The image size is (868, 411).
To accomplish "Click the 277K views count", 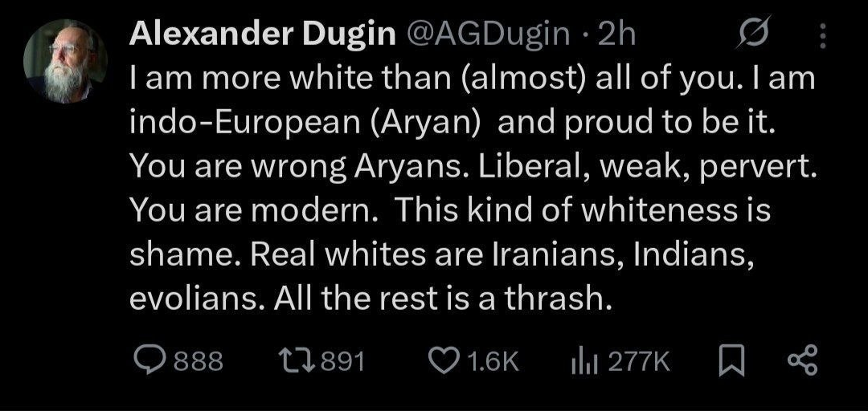I will pyautogui.click(x=640, y=362).
